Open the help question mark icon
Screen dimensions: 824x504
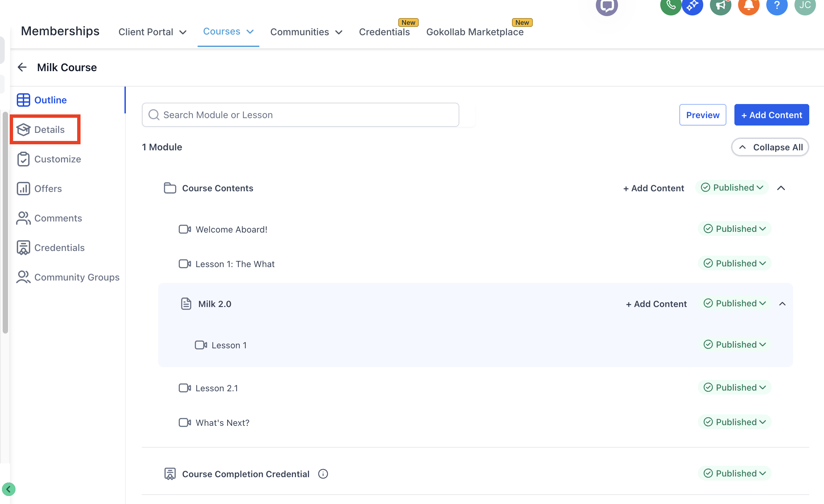(x=777, y=6)
